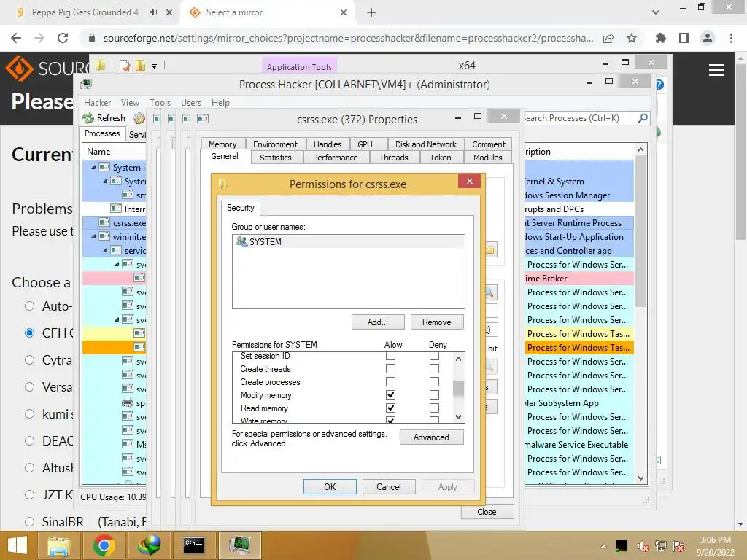Viewport: 747px width, 560px height.
Task: Open the SourceForge hamburger menu
Action: (716, 70)
